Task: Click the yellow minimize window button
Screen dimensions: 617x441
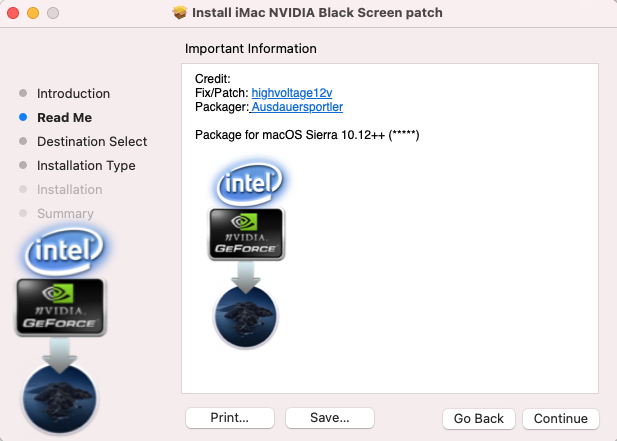Action: [33, 13]
